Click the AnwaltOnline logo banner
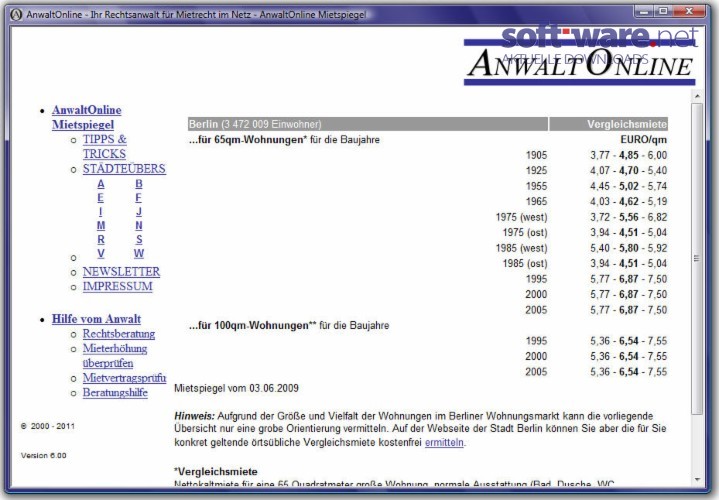The width and height of the screenshot is (719, 500). pyautogui.click(x=580, y=64)
